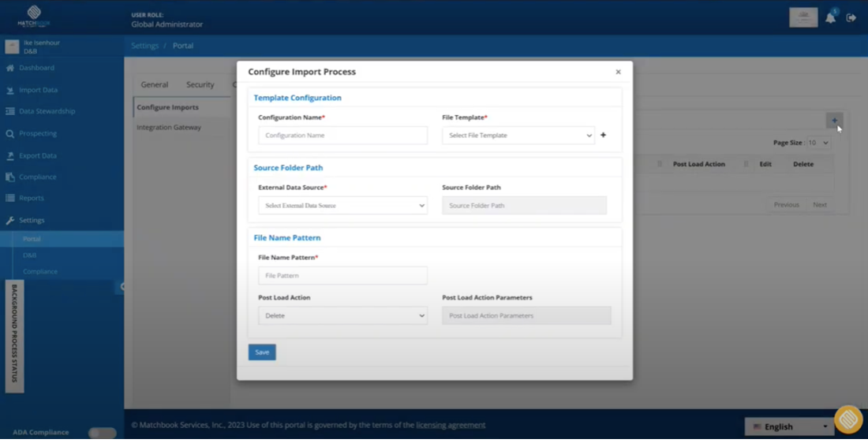The height and width of the screenshot is (443, 868).
Task: Click the File Pattern input field
Action: pos(342,275)
